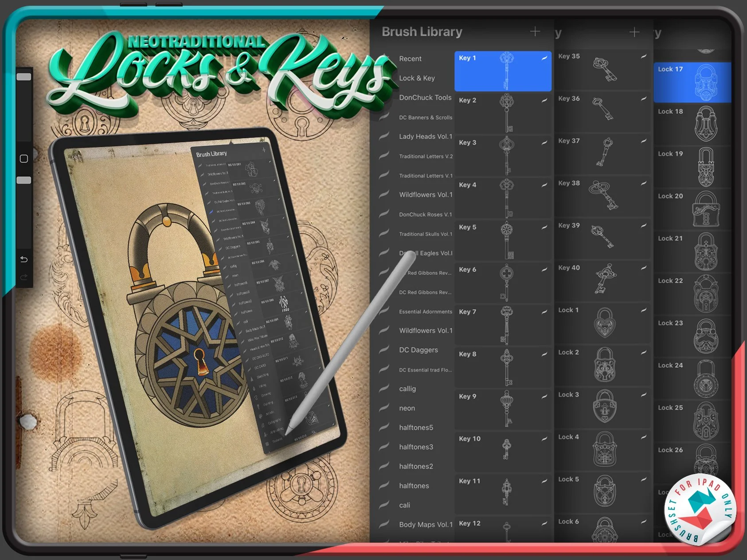The height and width of the screenshot is (560, 747).
Task: Switch to the Lock & Key brush set
Action: pos(417,78)
